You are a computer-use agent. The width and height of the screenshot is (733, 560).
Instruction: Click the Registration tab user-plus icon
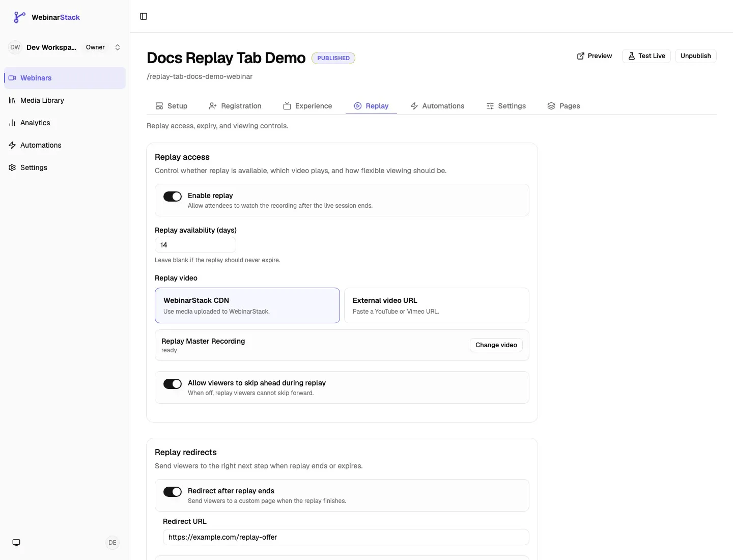click(x=213, y=106)
